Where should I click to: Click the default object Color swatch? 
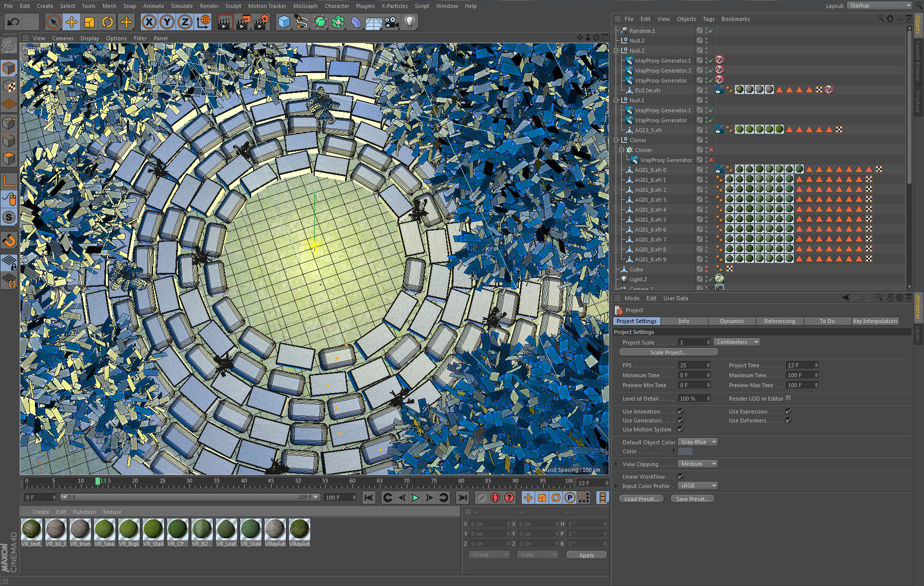tap(685, 451)
